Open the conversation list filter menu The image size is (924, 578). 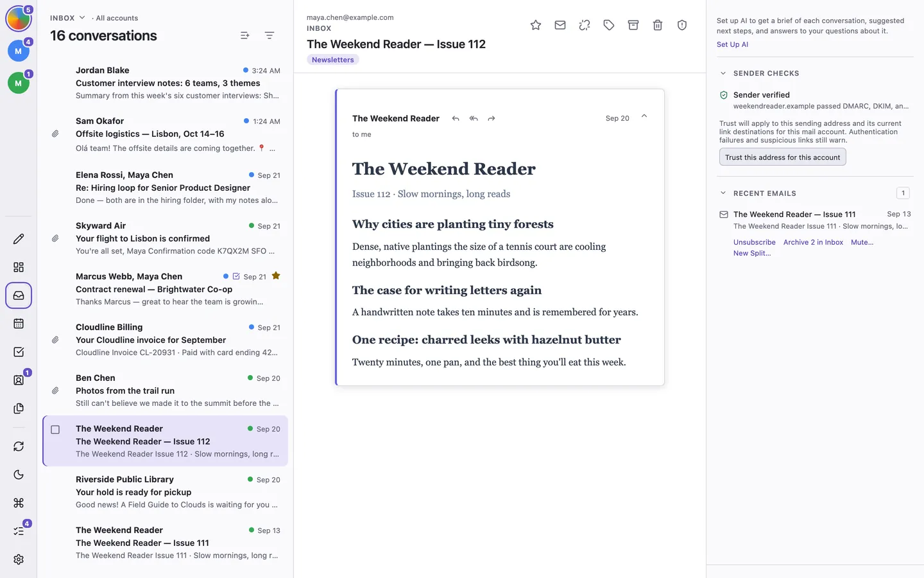(x=269, y=36)
